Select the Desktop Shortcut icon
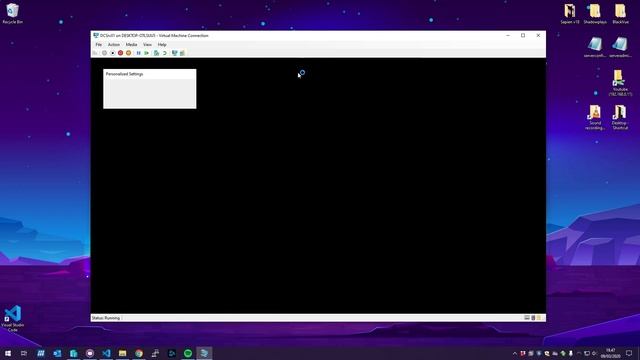640x360 pixels. pos(620,118)
